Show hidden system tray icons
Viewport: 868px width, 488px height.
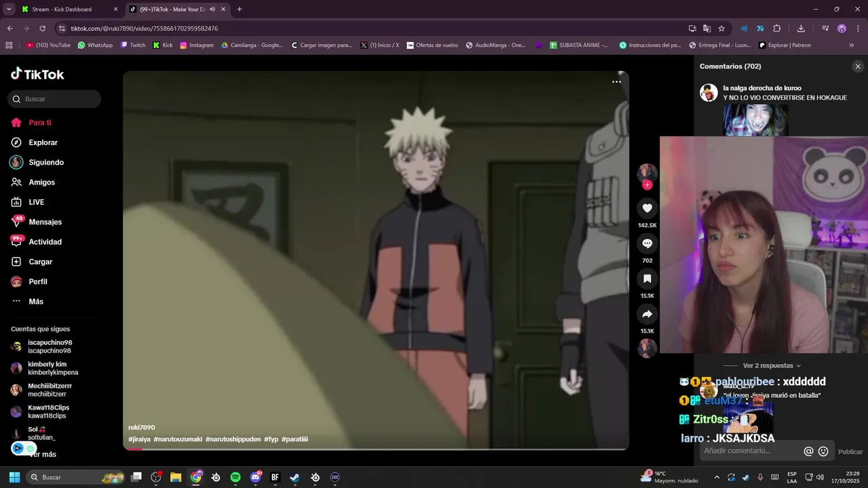(x=717, y=477)
